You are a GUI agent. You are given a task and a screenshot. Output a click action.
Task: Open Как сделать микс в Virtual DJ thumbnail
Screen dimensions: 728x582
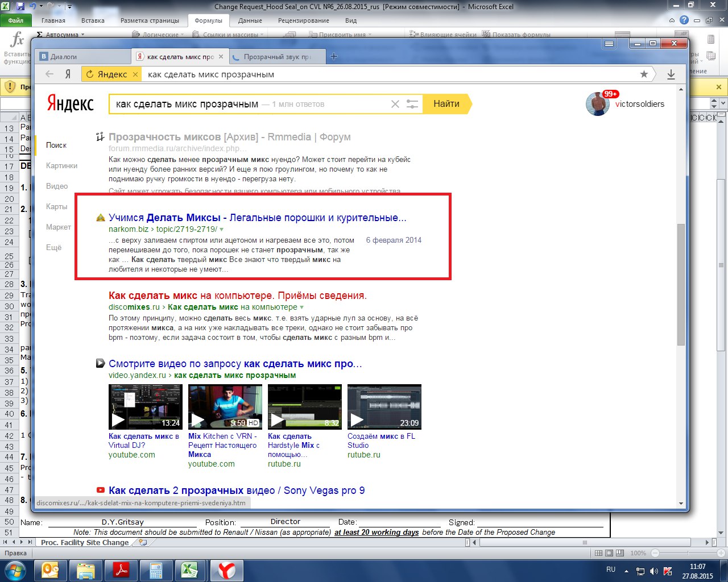[x=146, y=407]
